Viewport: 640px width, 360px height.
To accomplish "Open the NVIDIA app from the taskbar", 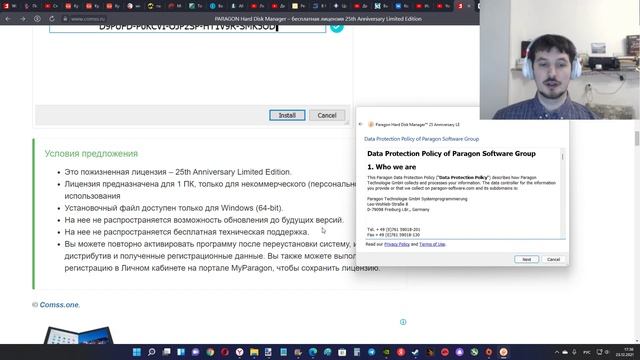I will click(x=386, y=352).
